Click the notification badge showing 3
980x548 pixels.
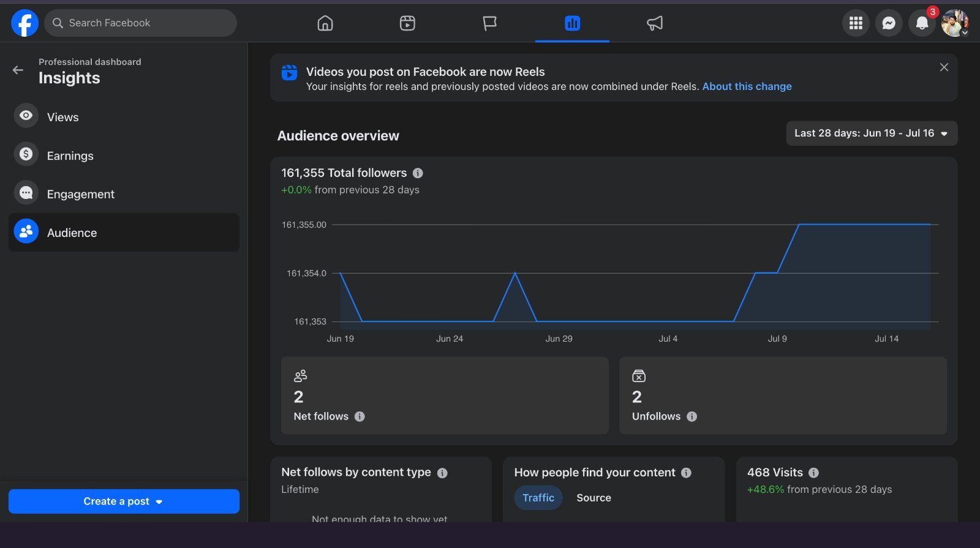(932, 12)
